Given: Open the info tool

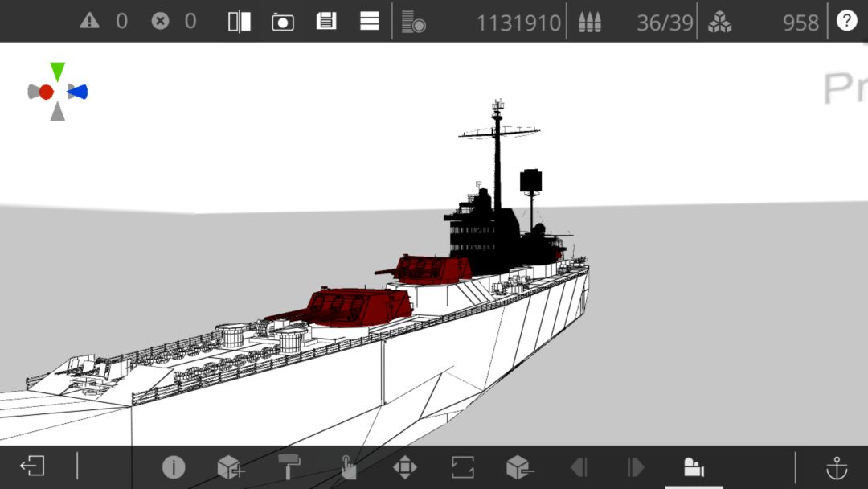Looking at the screenshot, I should coord(174,466).
